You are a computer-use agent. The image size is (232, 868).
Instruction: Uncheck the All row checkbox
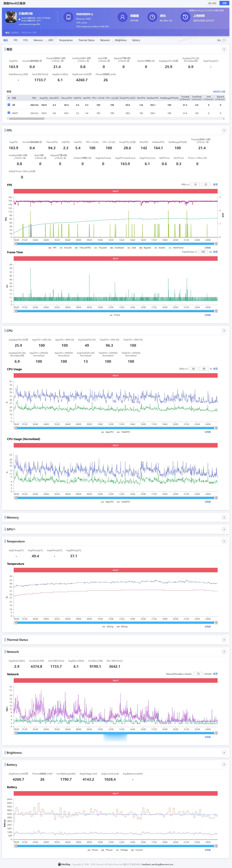(x=9, y=105)
